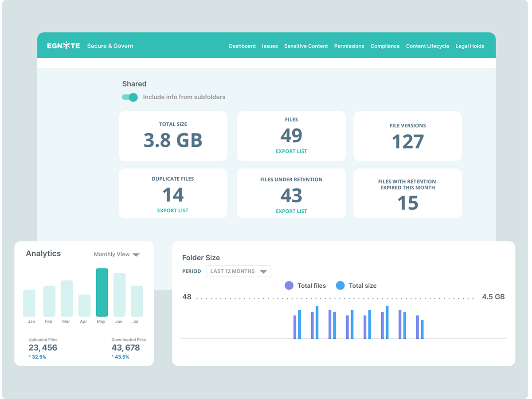Screen dimensions: 532x399
Task: Switch to the Issues tab
Action: click(270, 46)
